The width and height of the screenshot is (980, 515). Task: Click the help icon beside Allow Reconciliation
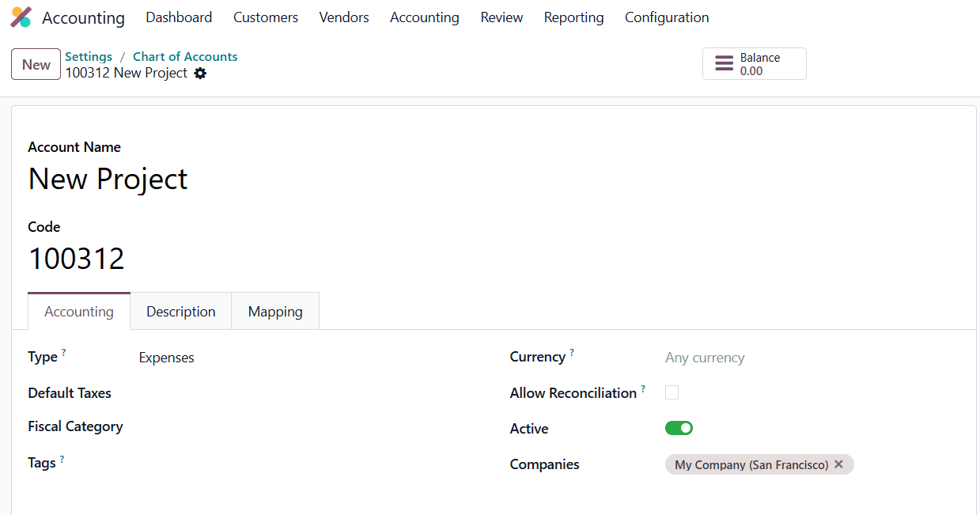643,388
